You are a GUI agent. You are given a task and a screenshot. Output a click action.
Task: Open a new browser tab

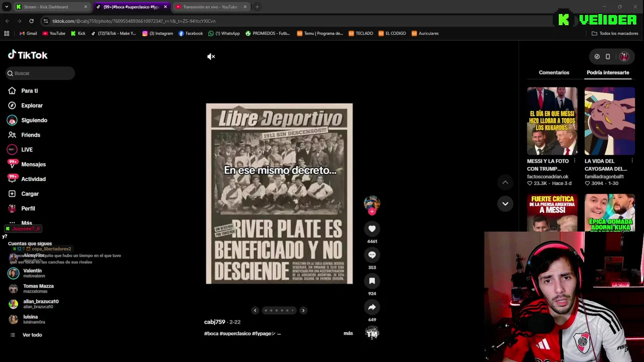pos(257,7)
